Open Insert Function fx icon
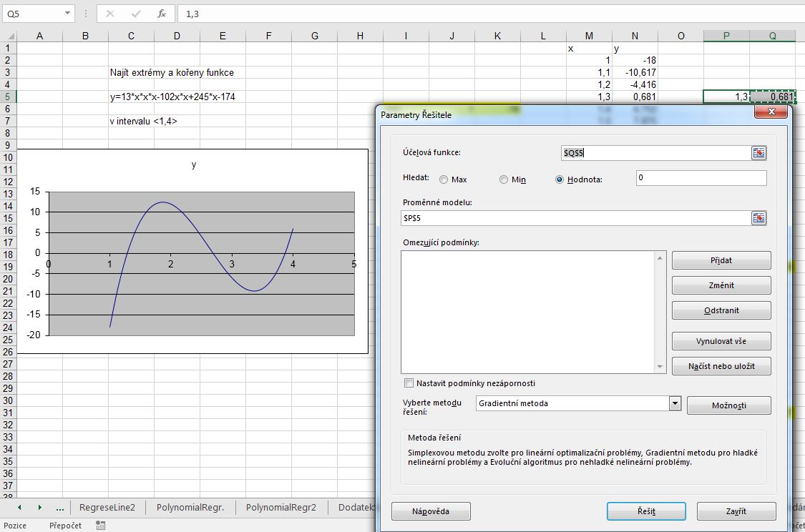805x532 pixels. pos(161,14)
